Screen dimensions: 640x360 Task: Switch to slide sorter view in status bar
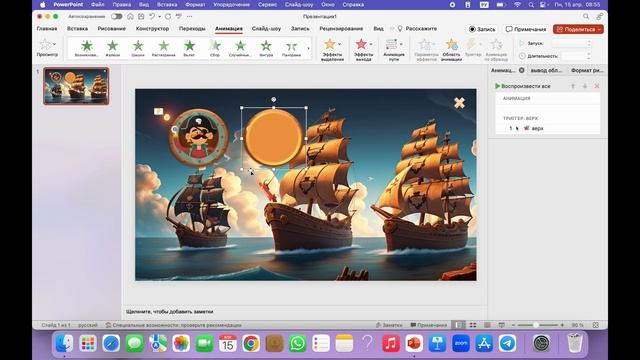point(473,325)
